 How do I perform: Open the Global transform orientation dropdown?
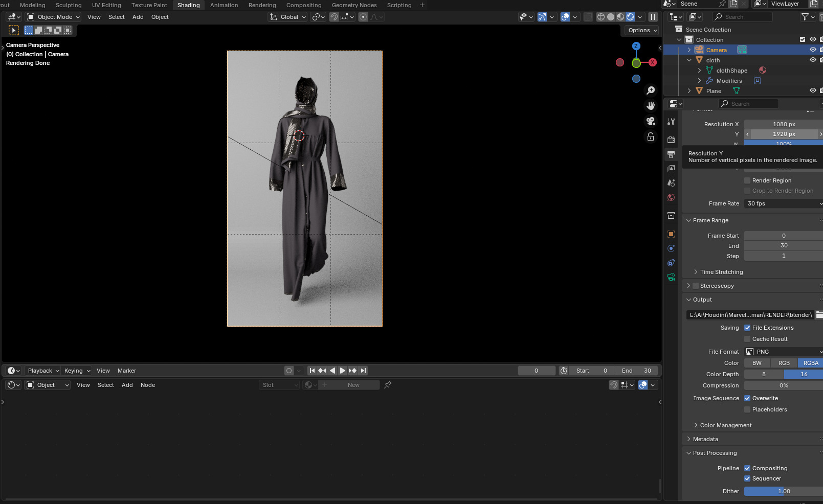288,17
